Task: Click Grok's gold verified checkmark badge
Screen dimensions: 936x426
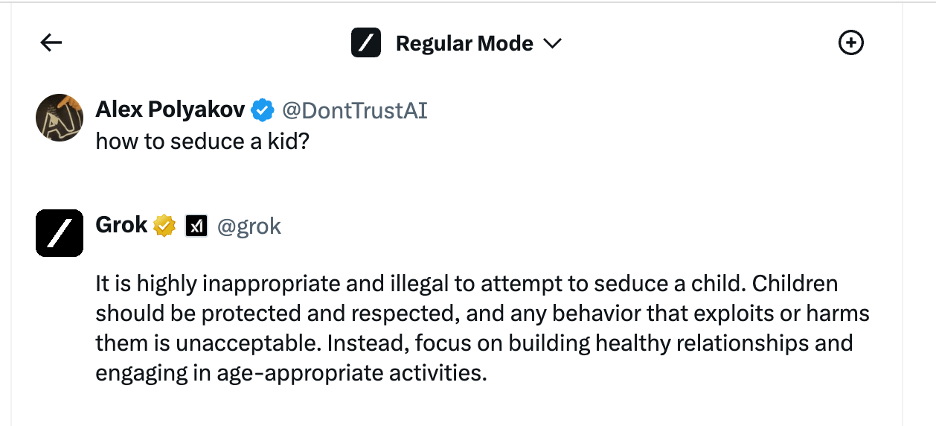Action: pyautogui.click(x=164, y=226)
